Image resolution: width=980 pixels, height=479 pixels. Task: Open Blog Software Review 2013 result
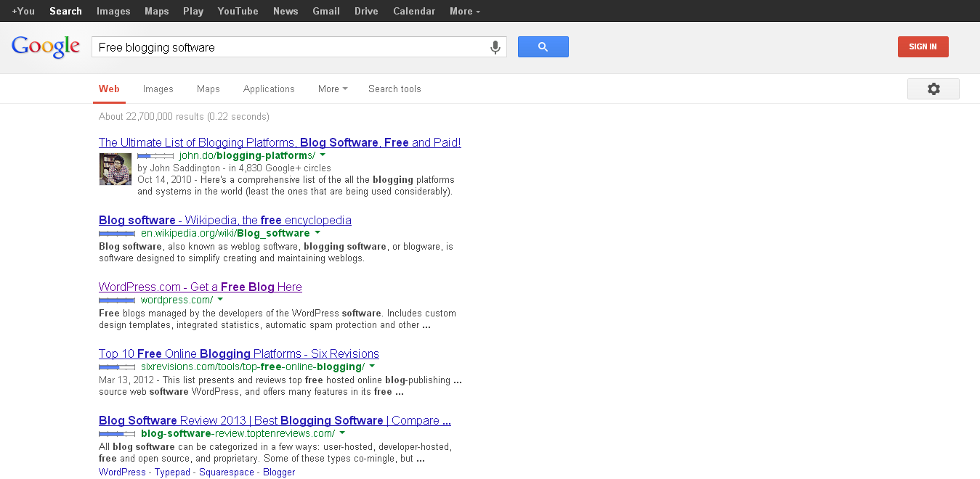click(x=275, y=420)
